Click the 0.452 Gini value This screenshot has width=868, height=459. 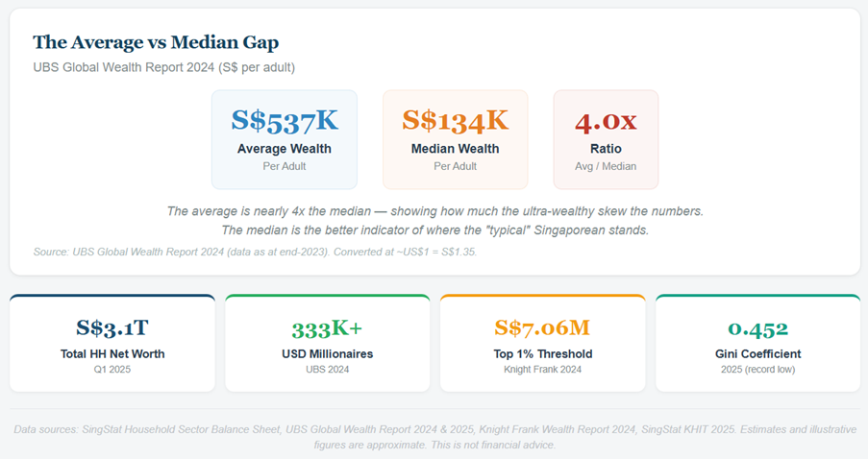click(x=757, y=328)
